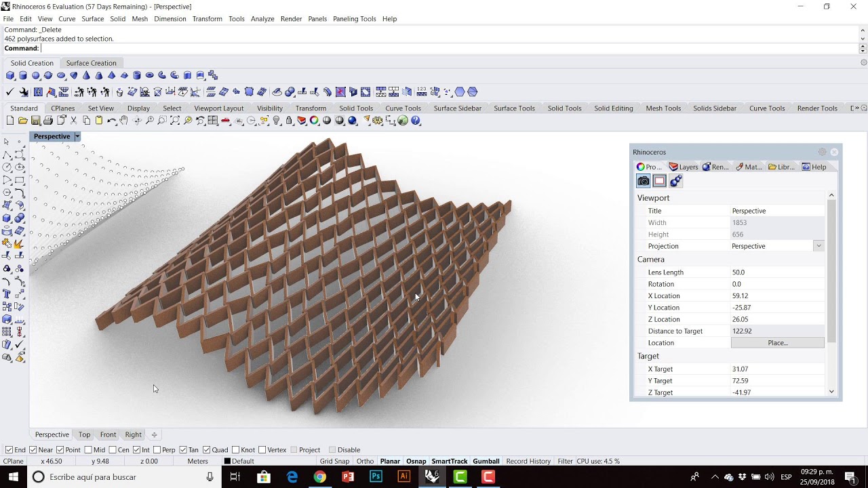Toggle the Quad osnap checkbox
The height and width of the screenshot is (488, 868).
pyautogui.click(x=206, y=450)
